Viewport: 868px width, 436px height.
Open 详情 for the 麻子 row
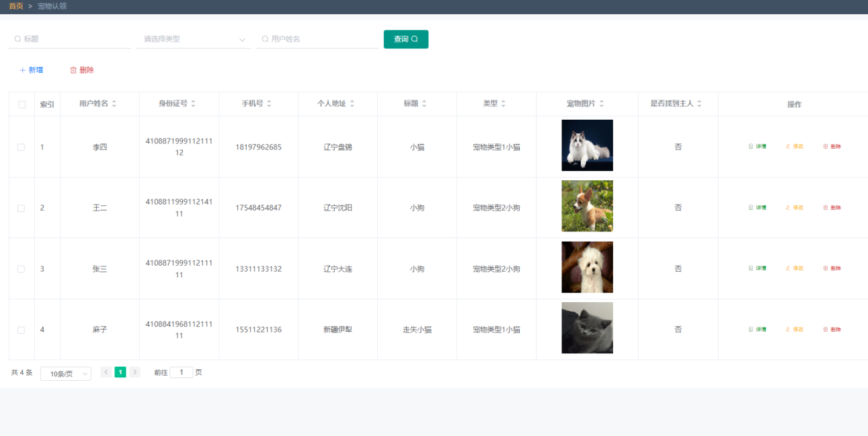coord(757,329)
